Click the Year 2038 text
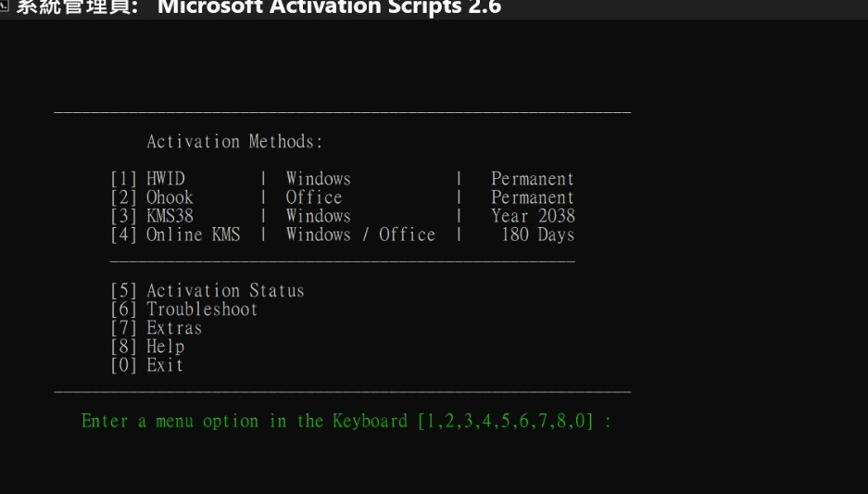The height and width of the screenshot is (494, 868). tap(533, 216)
